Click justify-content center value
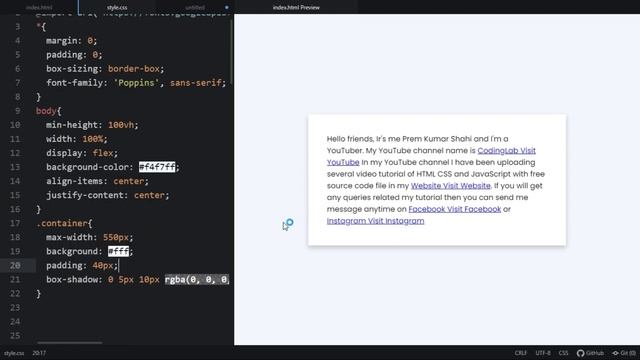This screenshot has height=360, width=640. tap(149, 195)
